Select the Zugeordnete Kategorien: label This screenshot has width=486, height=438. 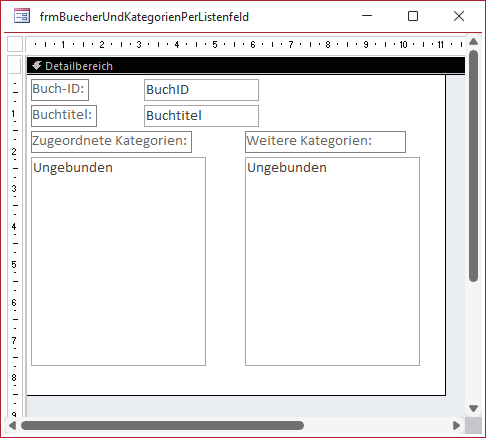[x=111, y=142]
